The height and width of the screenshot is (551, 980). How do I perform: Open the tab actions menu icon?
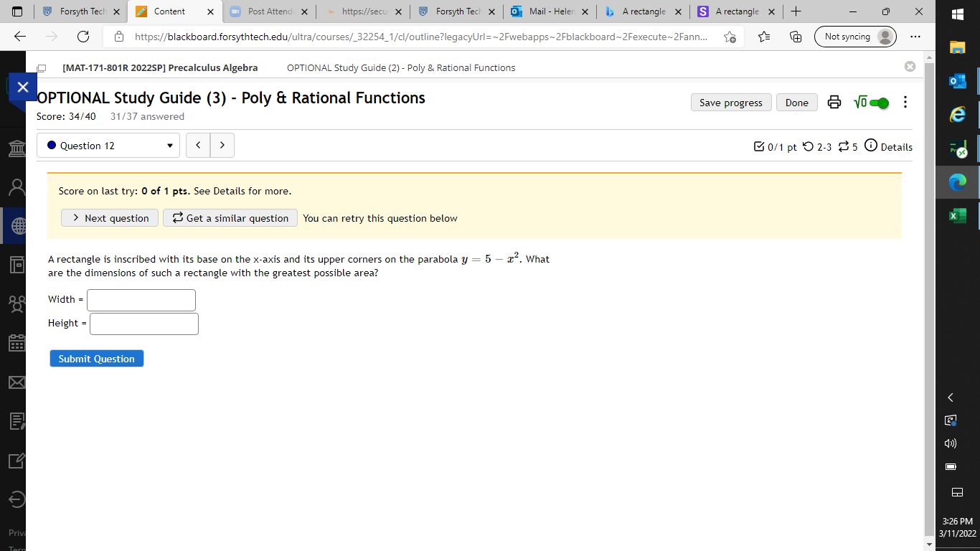pos(17,11)
